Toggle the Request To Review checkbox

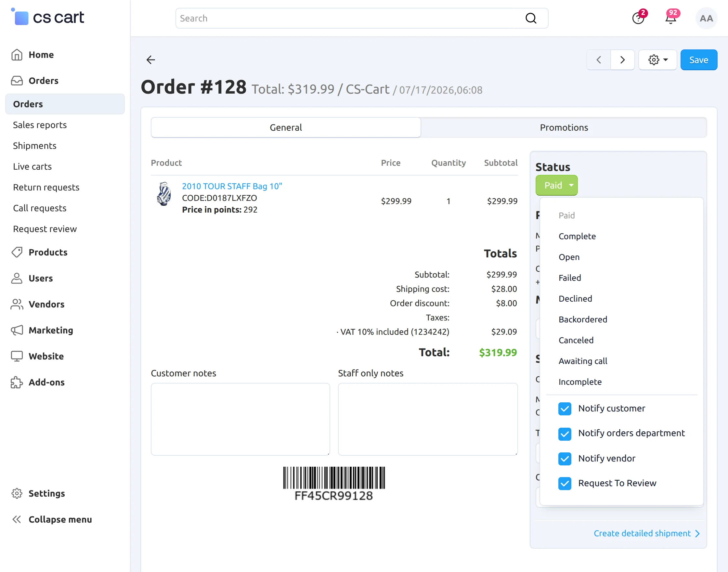(x=565, y=483)
